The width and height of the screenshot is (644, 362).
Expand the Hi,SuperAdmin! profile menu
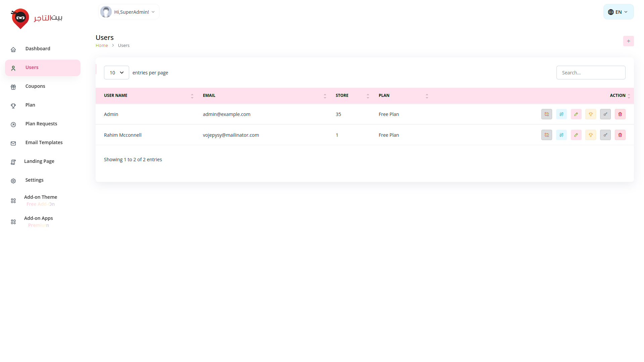[129, 12]
